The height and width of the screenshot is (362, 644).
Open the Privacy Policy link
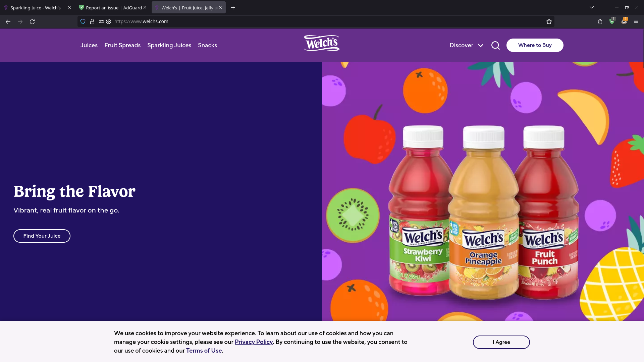point(254,342)
